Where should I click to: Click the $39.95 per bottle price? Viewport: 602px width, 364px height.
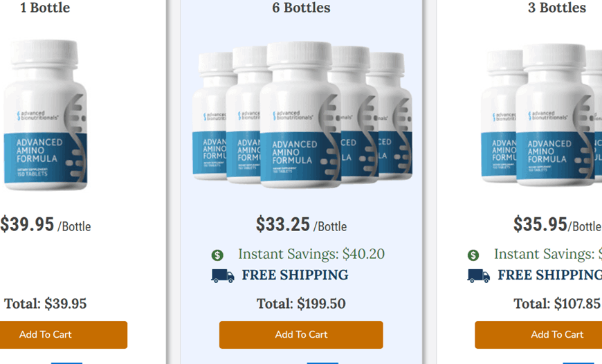point(45,224)
